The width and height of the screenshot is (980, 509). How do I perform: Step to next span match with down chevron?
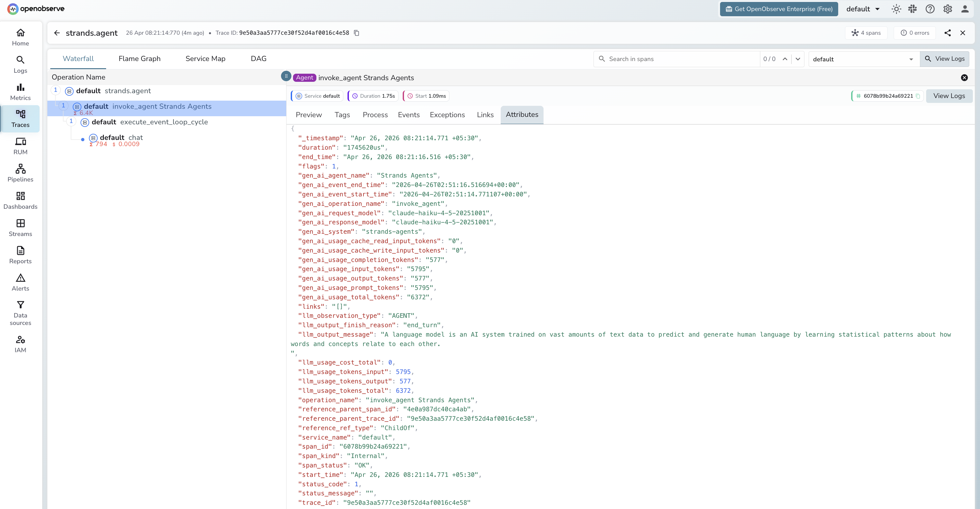point(798,59)
